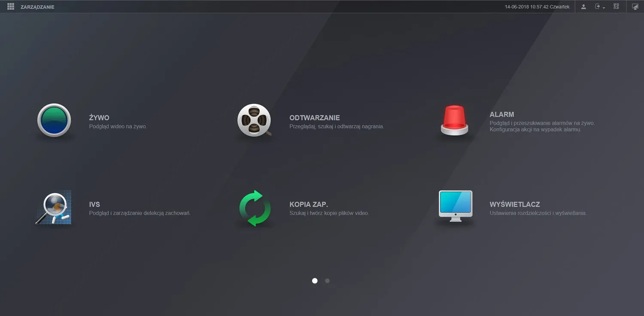
Task: Click the green Kopia zap. arrows icon
Action: 255,208
